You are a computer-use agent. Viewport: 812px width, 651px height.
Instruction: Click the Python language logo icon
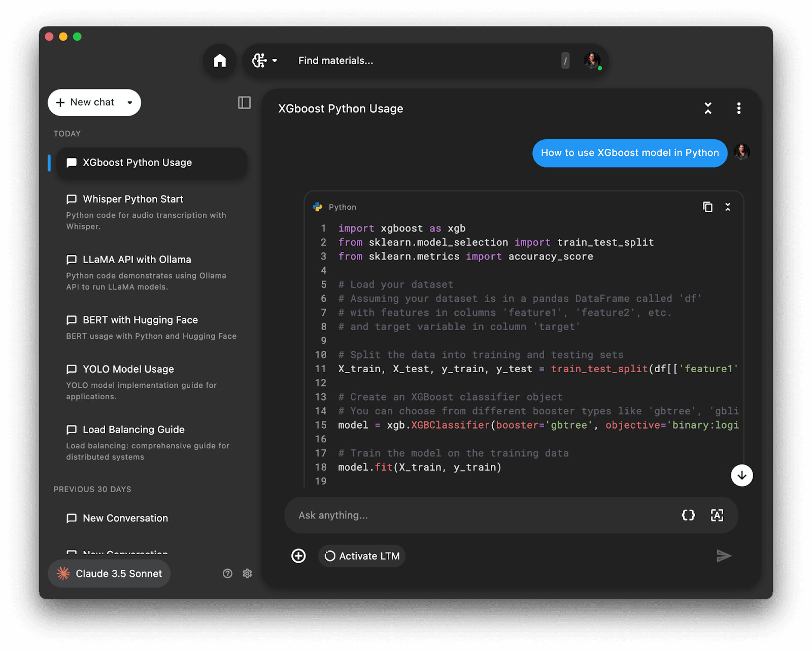318,207
